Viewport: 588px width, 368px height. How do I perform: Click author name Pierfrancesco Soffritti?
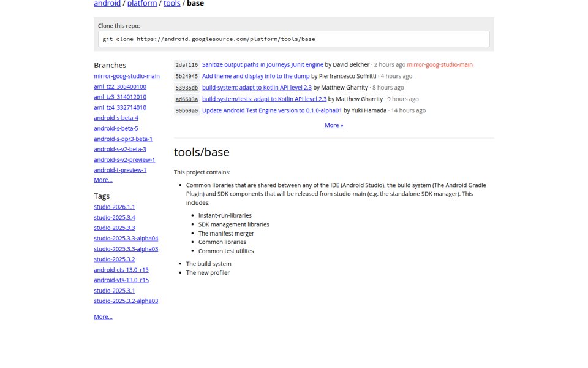click(x=348, y=76)
